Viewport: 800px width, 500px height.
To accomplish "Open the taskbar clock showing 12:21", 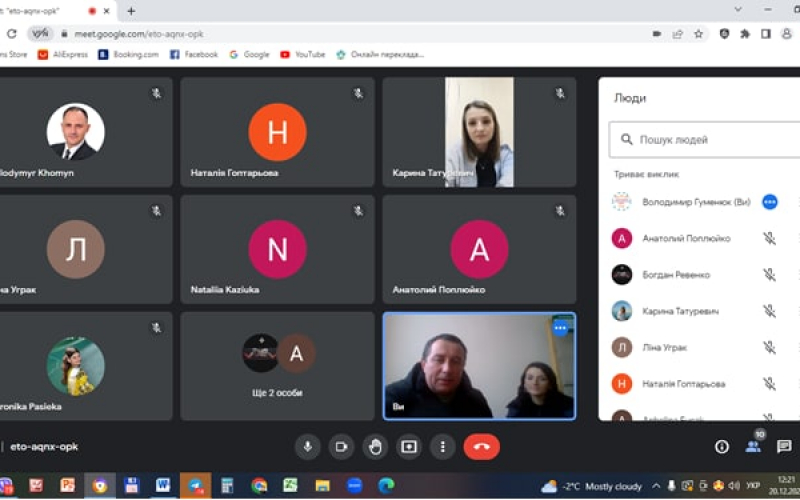I will click(x=786, y=486).
